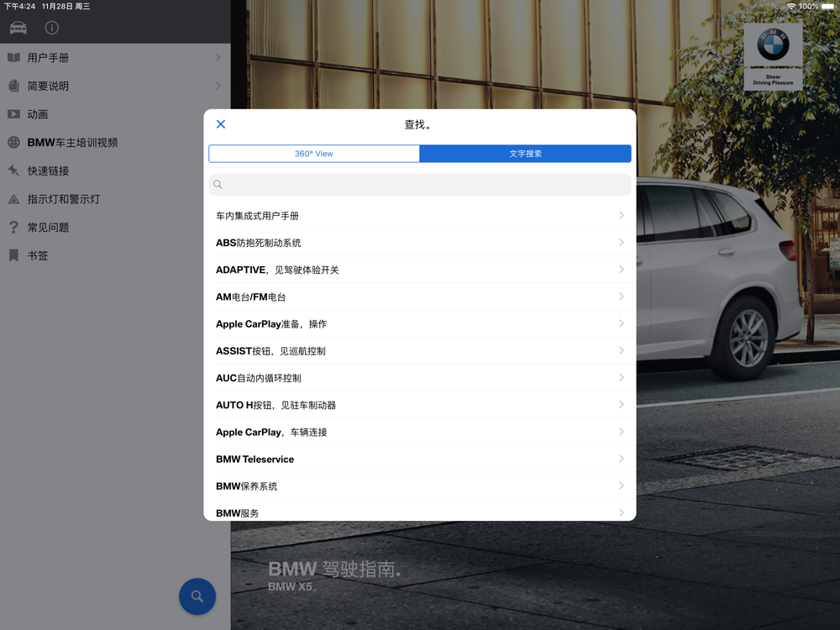
Task: Select AUTO H按钮，见驻车制动器 entry
Action: 420,405
